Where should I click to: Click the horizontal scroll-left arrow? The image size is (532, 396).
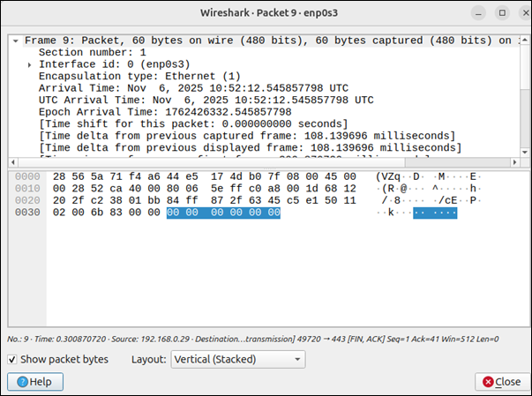tap(13, 162)
